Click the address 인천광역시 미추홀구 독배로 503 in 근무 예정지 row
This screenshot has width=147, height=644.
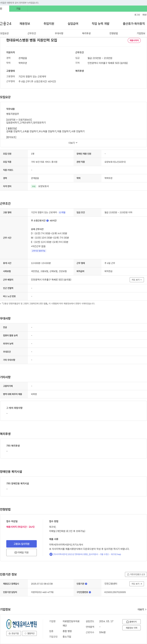pyautogui.click(x=51, y=280)
